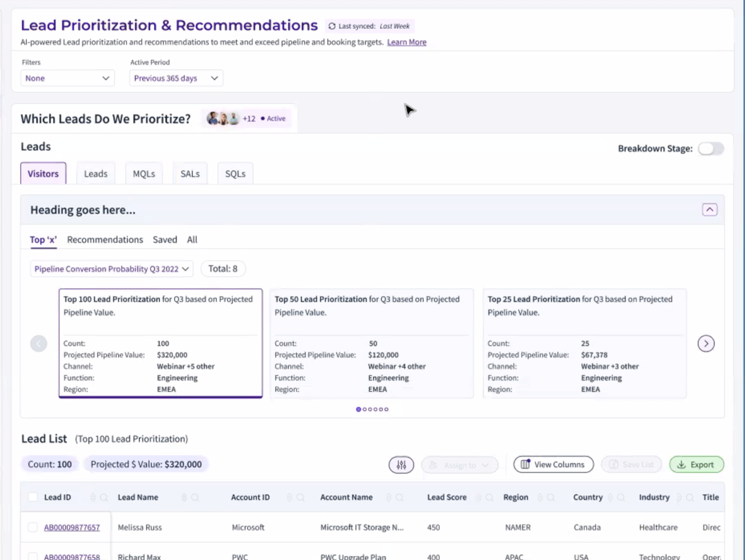
Task: Sort the Industry column
Action: click(679, 497)
